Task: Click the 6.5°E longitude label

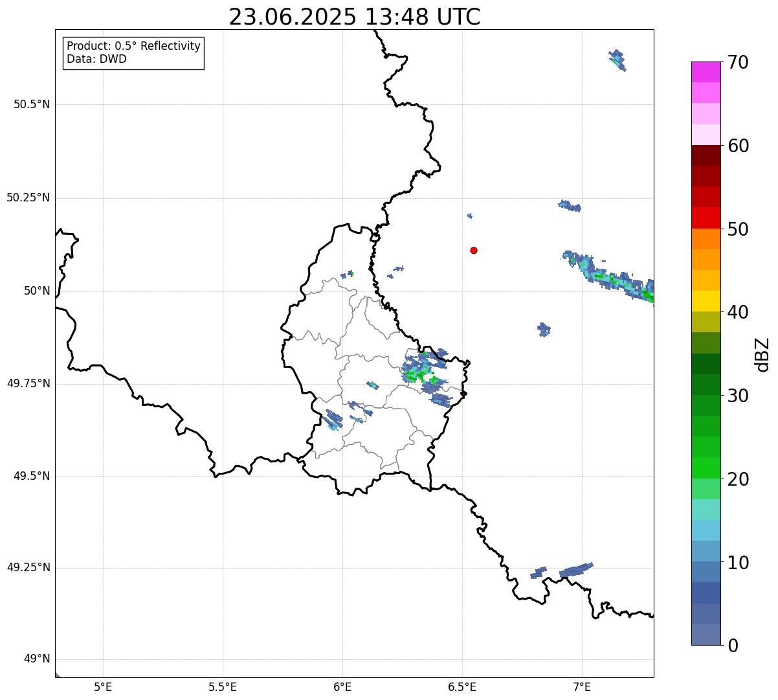Action: pos(462,688)
